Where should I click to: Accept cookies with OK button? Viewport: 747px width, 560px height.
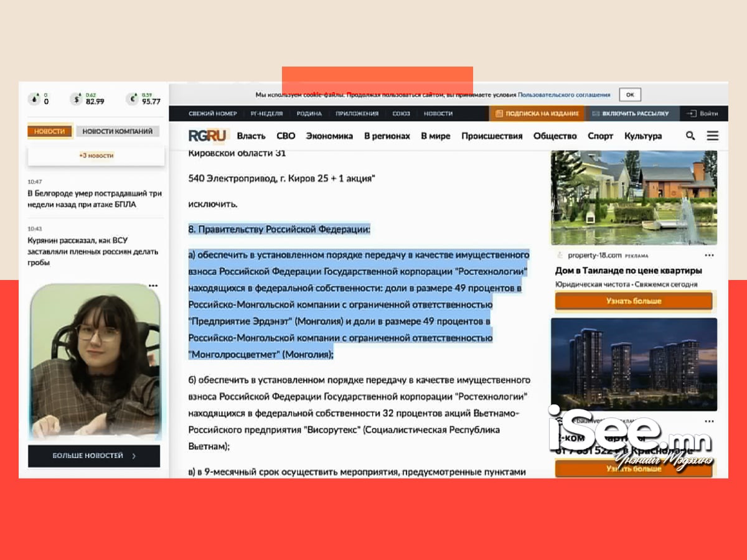click(630, 95)
